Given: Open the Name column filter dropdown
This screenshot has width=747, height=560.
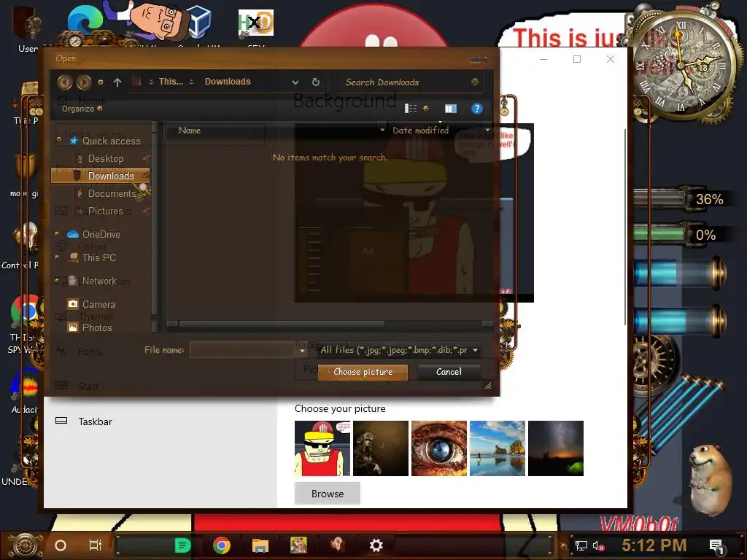Looking at the screenshot, I should pos(382,130).
